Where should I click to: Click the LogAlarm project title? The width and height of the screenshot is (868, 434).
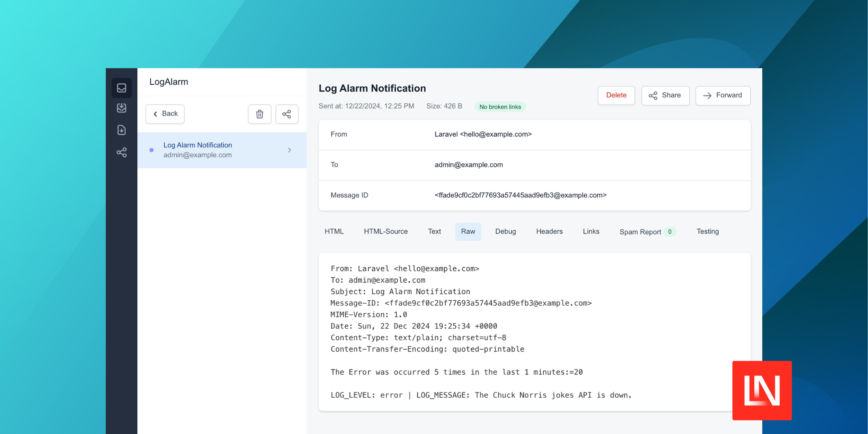(x=168, y=82)
